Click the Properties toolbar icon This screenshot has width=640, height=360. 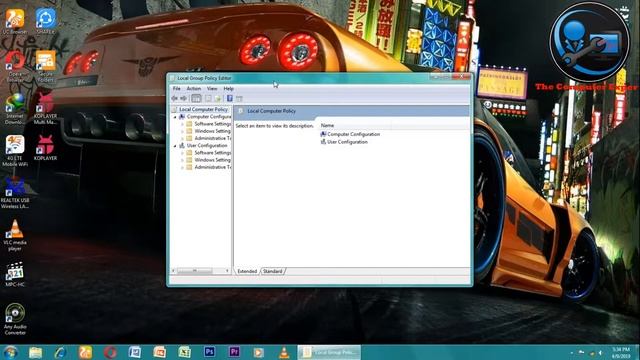(208, 98)
